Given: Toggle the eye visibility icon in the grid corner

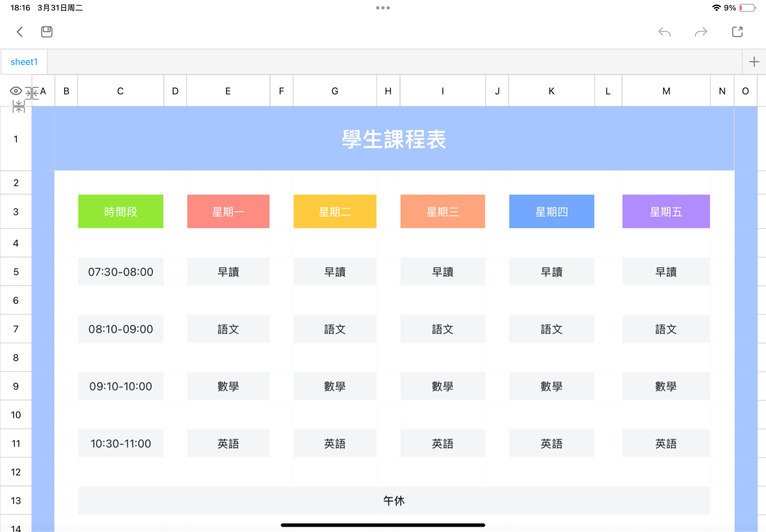Looking at the screenshot, I should (x=15, y=91).
